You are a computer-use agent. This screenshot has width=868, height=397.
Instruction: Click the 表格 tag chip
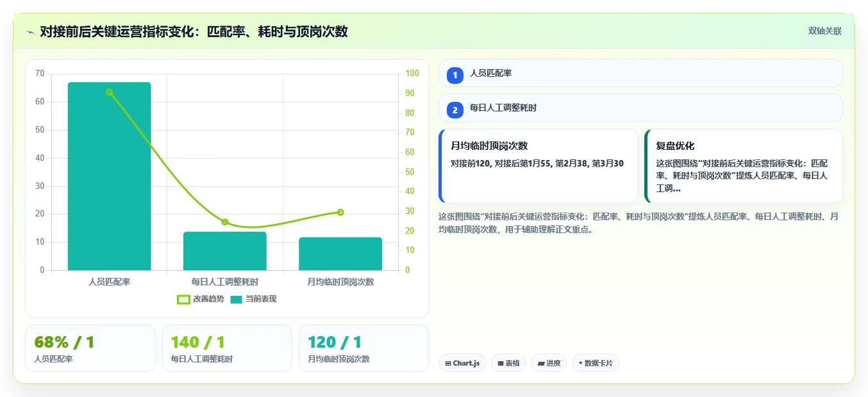[x=508, y=363]
